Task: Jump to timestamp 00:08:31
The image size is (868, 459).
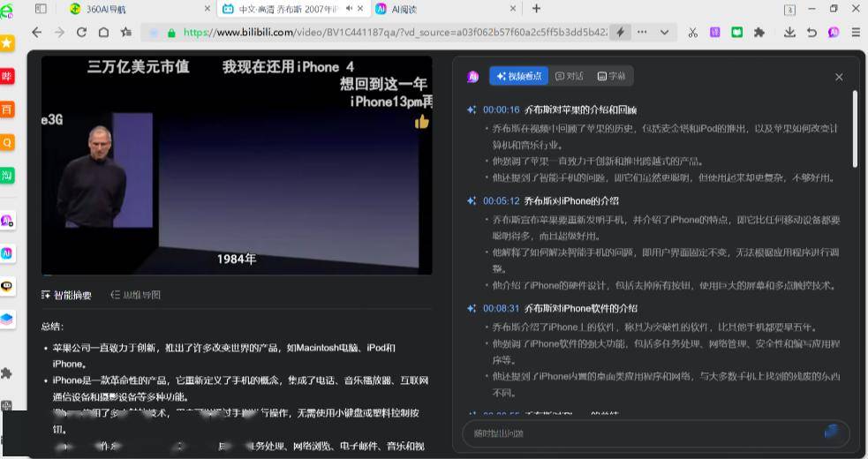Action: [501, 308]
